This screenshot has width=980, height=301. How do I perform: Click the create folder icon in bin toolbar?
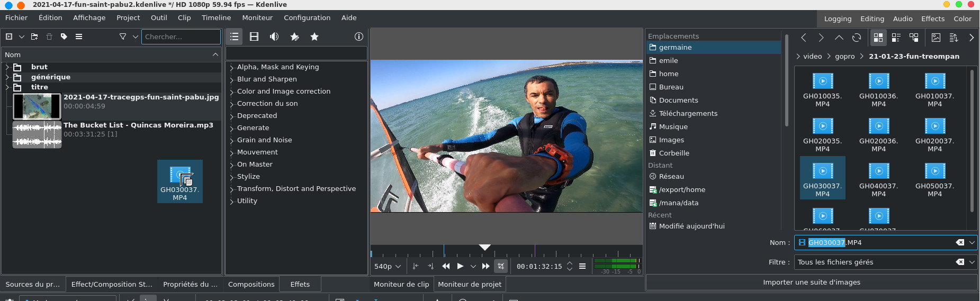pos(34,37)
